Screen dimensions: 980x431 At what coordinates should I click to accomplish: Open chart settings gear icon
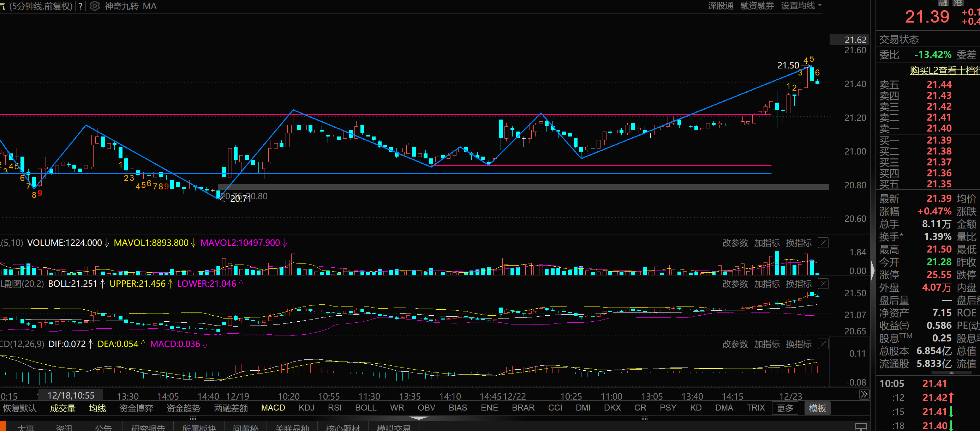click(94, 6)
